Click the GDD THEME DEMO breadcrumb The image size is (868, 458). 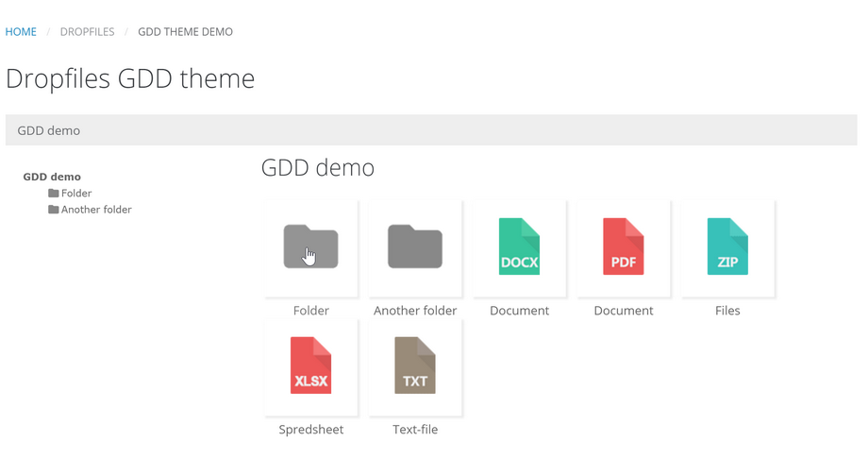point(186,31)
